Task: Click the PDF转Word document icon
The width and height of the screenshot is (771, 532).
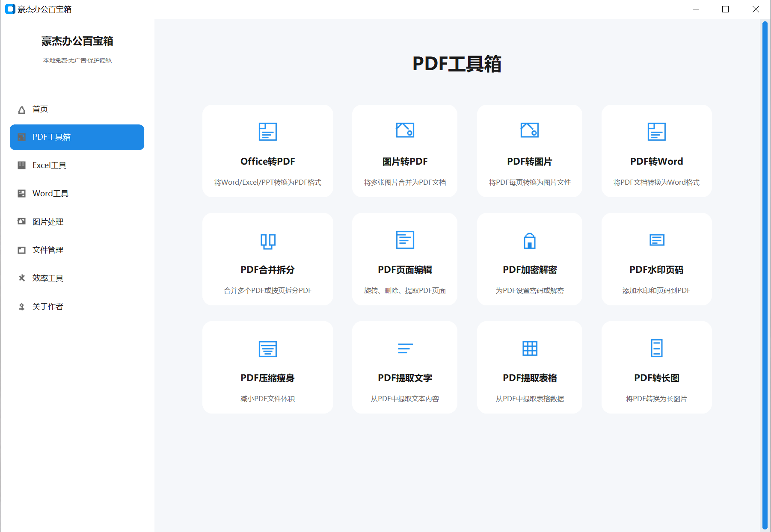Action: click(656, 131)
